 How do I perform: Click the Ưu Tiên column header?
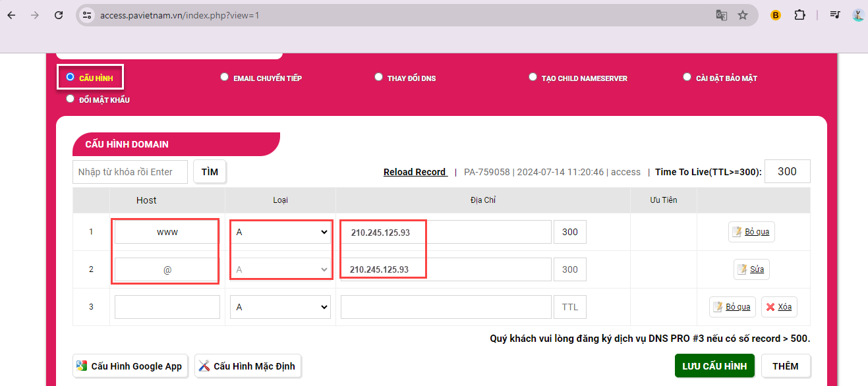tap(664, 200)
